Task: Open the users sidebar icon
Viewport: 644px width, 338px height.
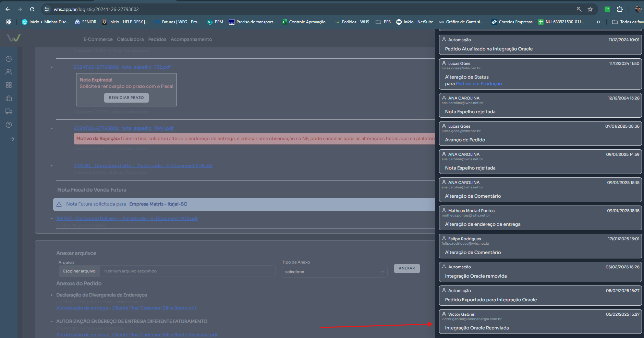Action: pyautogui.click(x=9, y=72)
